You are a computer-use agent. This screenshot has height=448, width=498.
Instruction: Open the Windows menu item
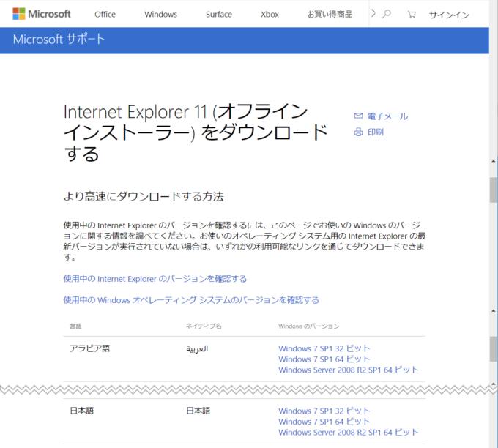coord(160,14)
